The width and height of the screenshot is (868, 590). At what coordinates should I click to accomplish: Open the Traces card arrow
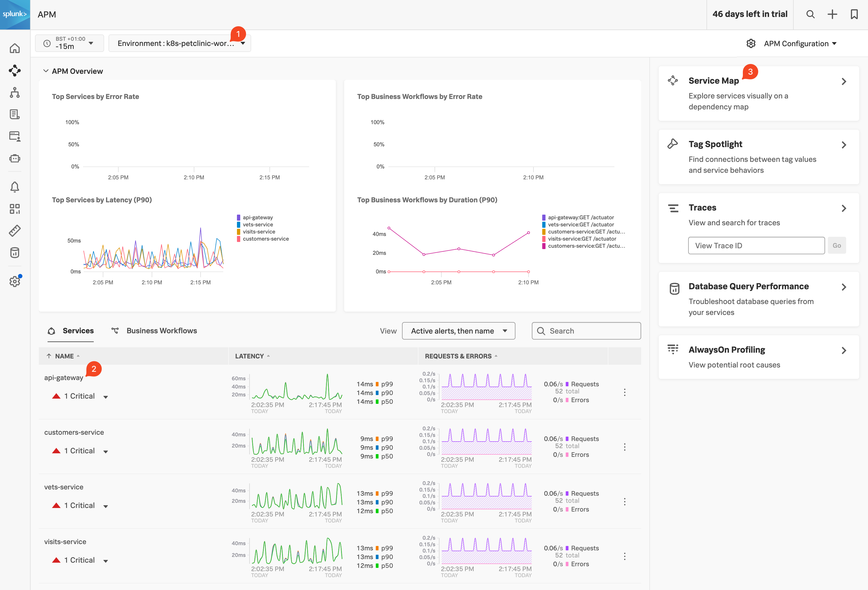tap(844, 208)
